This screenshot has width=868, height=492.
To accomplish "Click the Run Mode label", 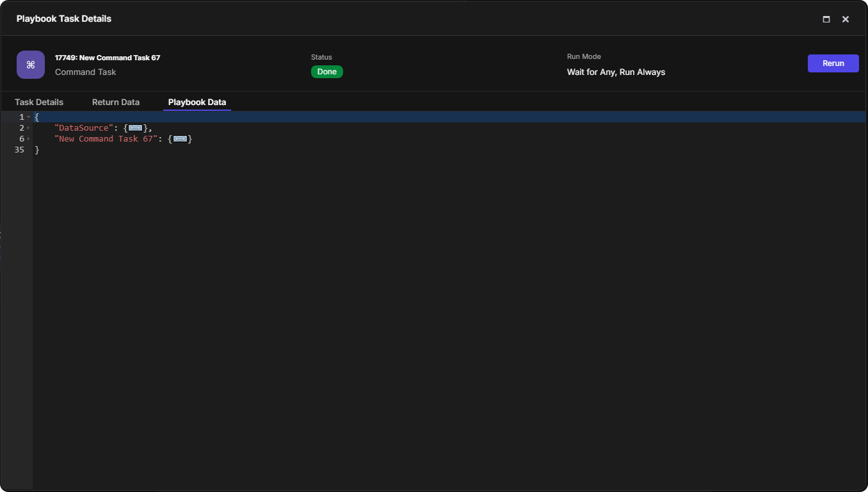I will [584, 57].
